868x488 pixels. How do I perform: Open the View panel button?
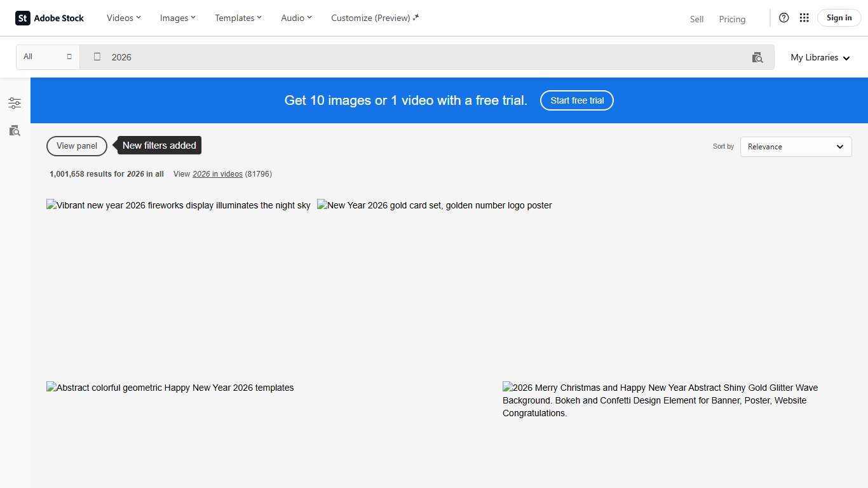point(76,146)
